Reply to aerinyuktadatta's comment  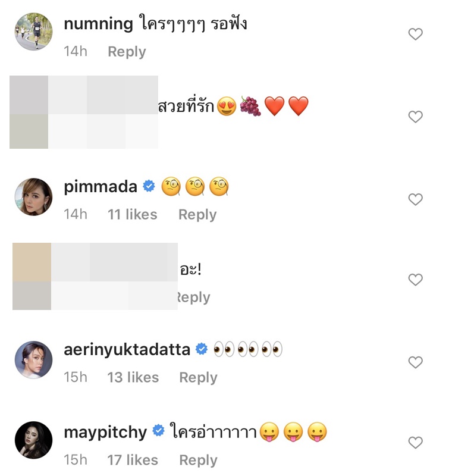[199, 378]
